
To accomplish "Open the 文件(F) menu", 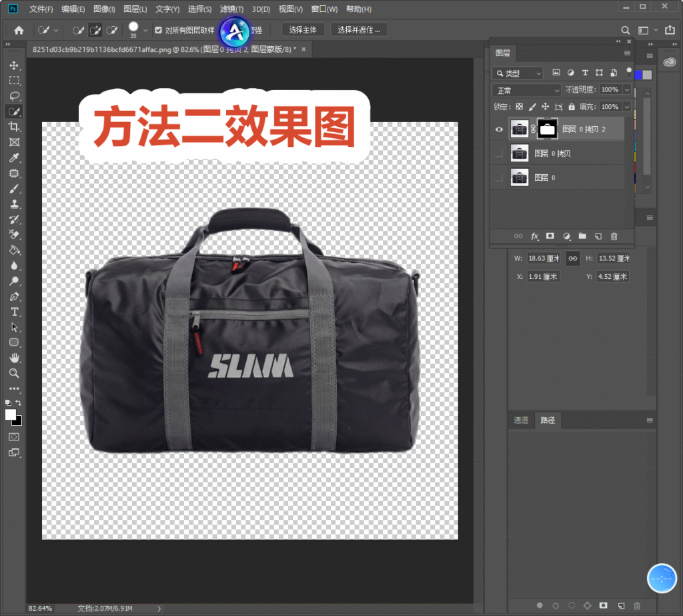I will (x=41, y=9).
